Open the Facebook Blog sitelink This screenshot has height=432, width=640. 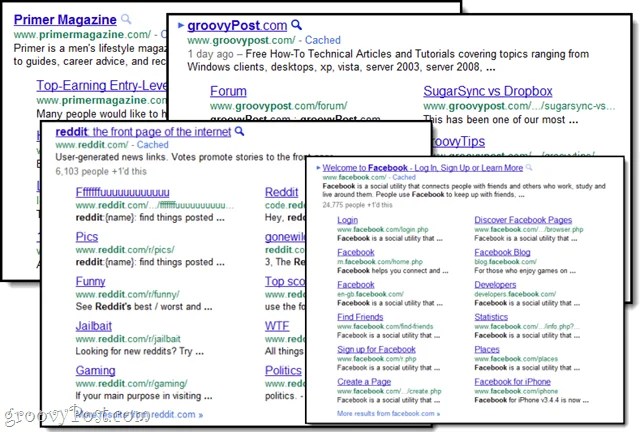(x=502, y=252)
